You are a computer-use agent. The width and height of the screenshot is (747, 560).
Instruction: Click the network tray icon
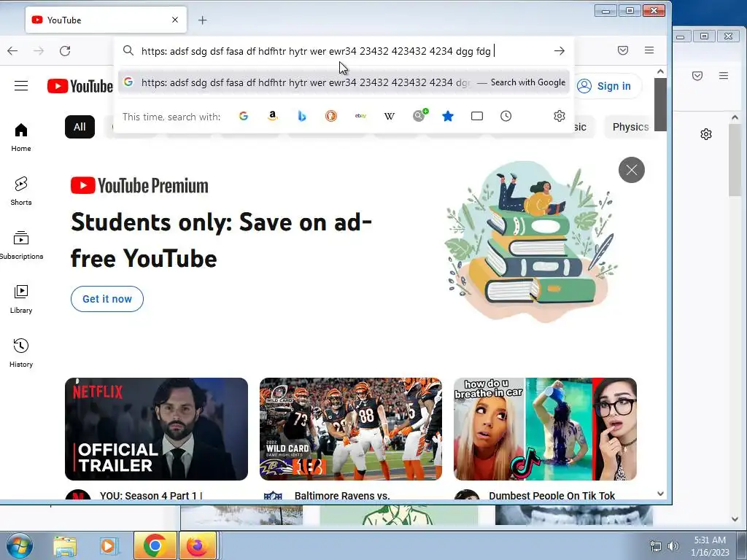tap(656, 546)
